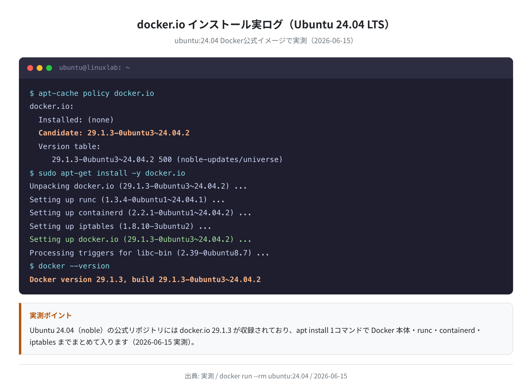Click the command sudo apt-get install -y docker.io
This screenshot has height=392, width=532.
pos(107,173)
